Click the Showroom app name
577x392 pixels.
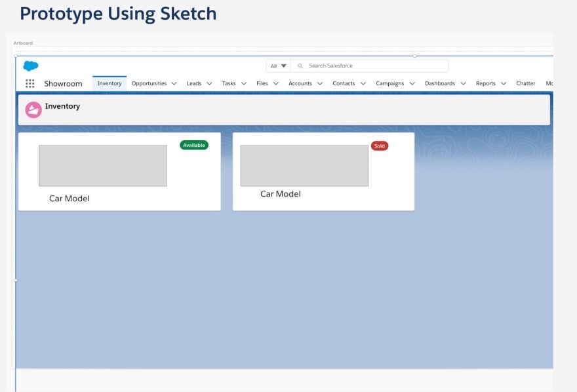pyautogui.click(x=64, y=84)
